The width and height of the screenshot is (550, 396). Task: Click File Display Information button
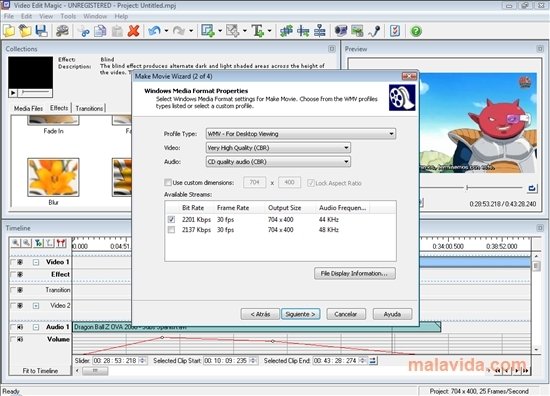[355, 273]
